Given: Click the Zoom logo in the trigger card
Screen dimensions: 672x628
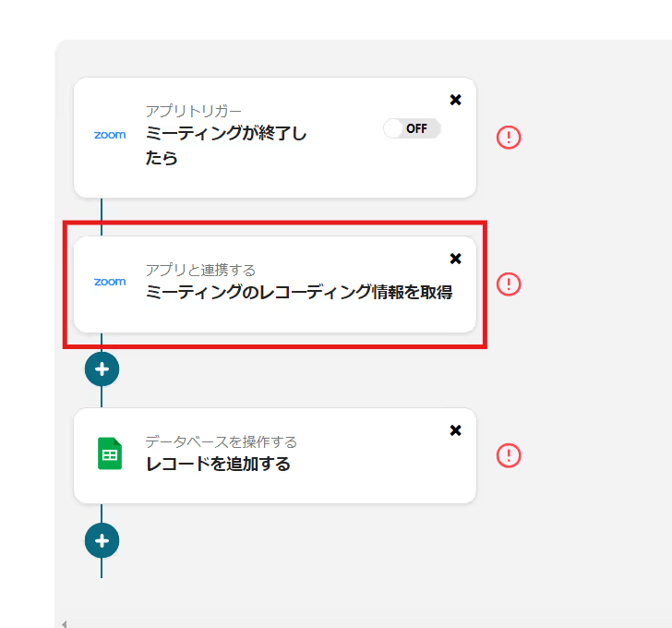Looking at the screenshot, I should pos(110,135).
